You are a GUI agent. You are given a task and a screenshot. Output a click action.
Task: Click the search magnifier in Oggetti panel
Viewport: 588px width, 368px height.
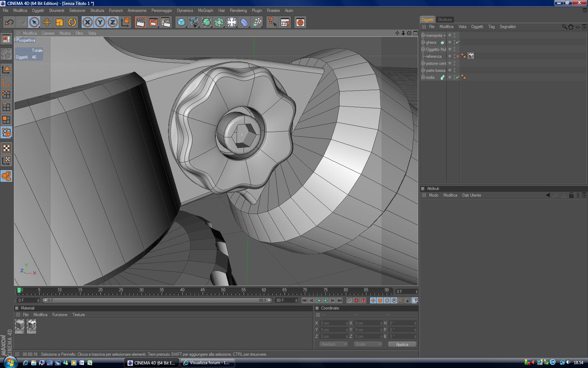point(564,27)
